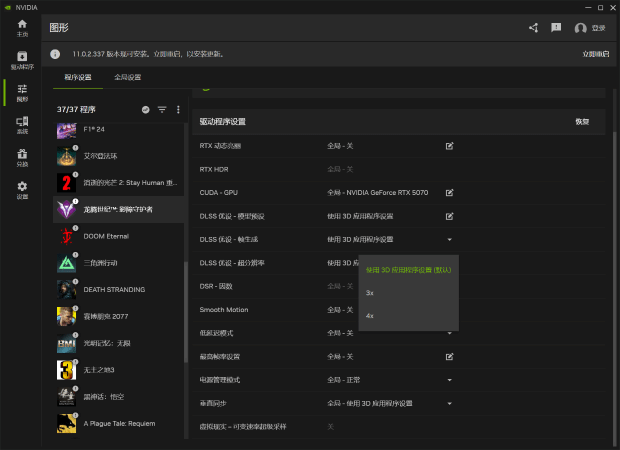Expand the 低延迟模式 dropdown arrow
The image size is (620, 450).
pyautogui.click(x=450, y=334)
